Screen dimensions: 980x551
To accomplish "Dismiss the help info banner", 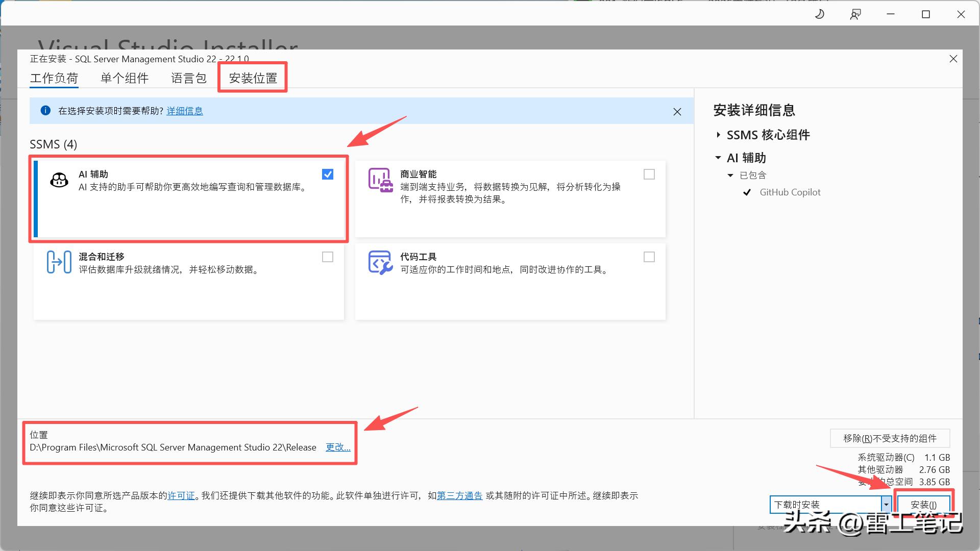I will tap(677, 112).
